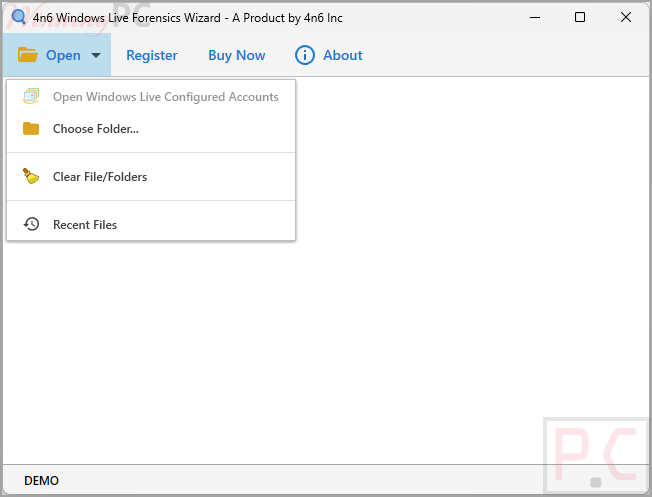652x497 pixels.
Task: Click the About info circle icon
Action: coord(305,55)
